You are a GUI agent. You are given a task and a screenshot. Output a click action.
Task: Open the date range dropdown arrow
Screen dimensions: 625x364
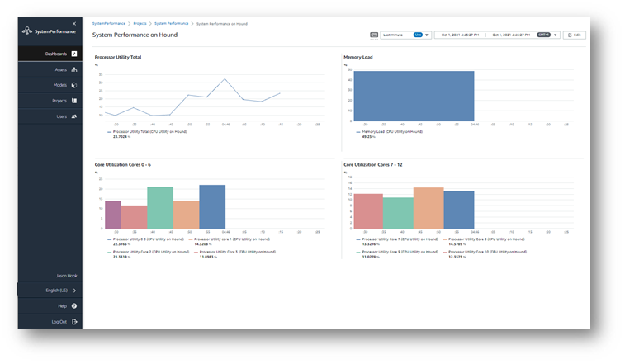[556, 35]
